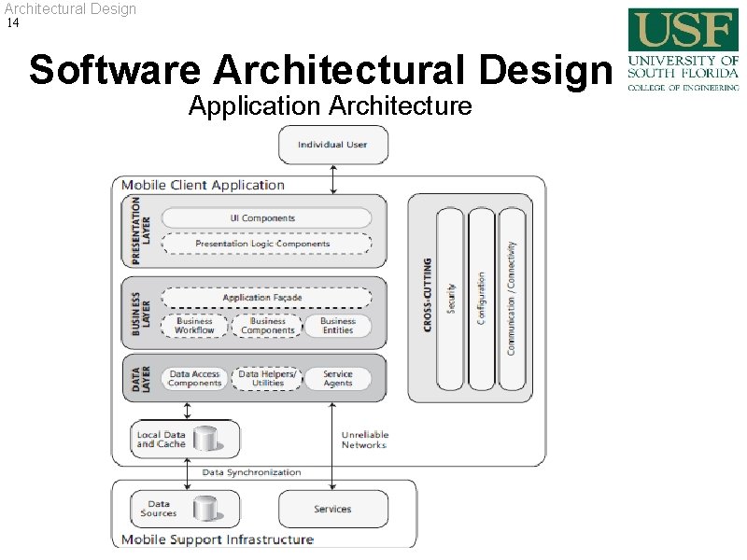
Task: Click the Configuration cross-cutting column
Action: tap(481, 299)
